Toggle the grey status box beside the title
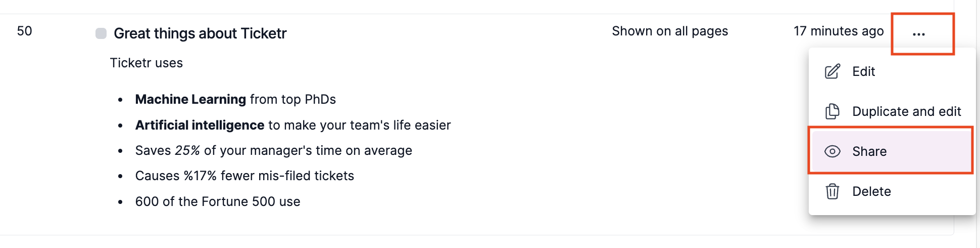The image size is (980, 248). tap(101, 33)
